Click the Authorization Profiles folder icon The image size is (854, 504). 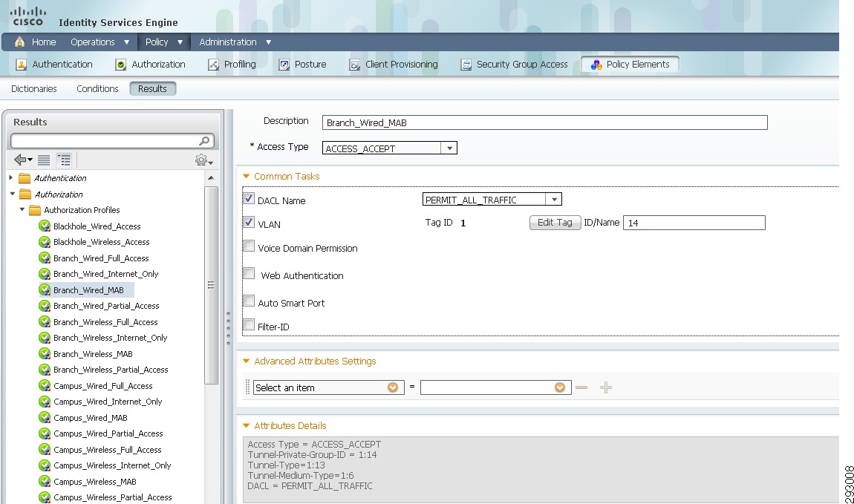pos(35,210)
